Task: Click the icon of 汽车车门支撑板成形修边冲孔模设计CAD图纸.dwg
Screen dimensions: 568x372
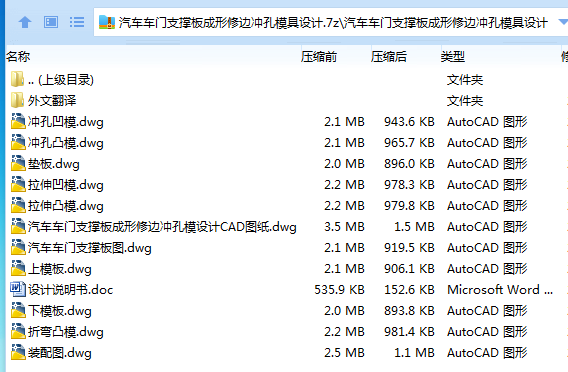Action: 18,226
